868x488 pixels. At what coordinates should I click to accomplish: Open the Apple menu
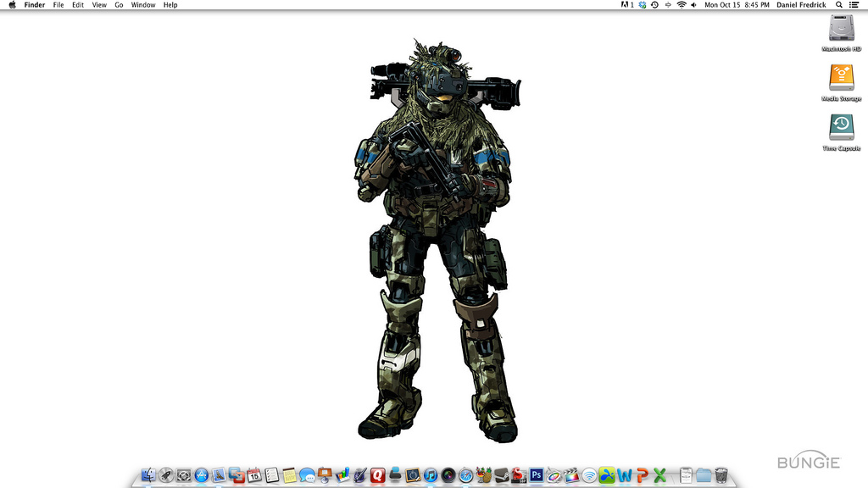click(x=12, y=5)
